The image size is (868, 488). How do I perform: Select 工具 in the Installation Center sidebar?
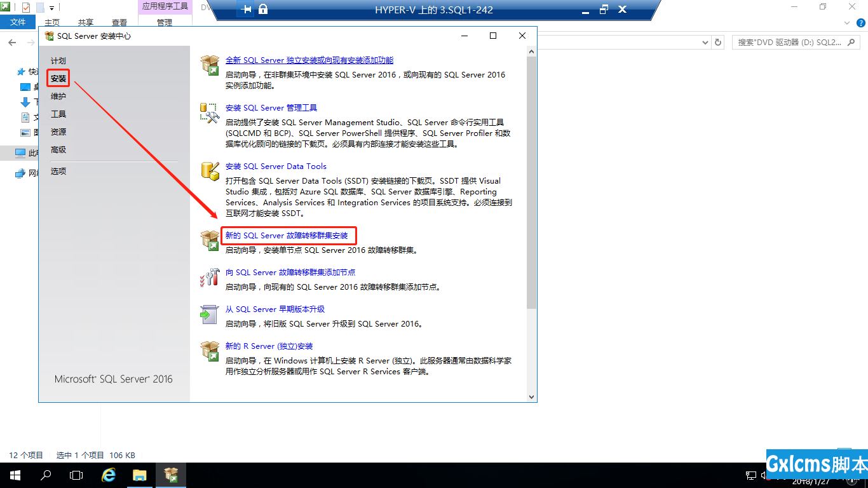click(58, 114)
